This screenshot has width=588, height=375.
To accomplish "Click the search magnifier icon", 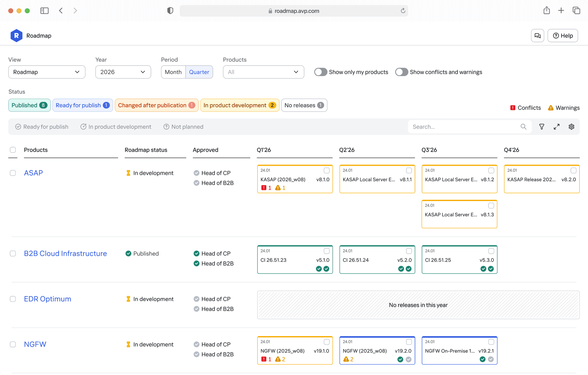I will [523, 127].
